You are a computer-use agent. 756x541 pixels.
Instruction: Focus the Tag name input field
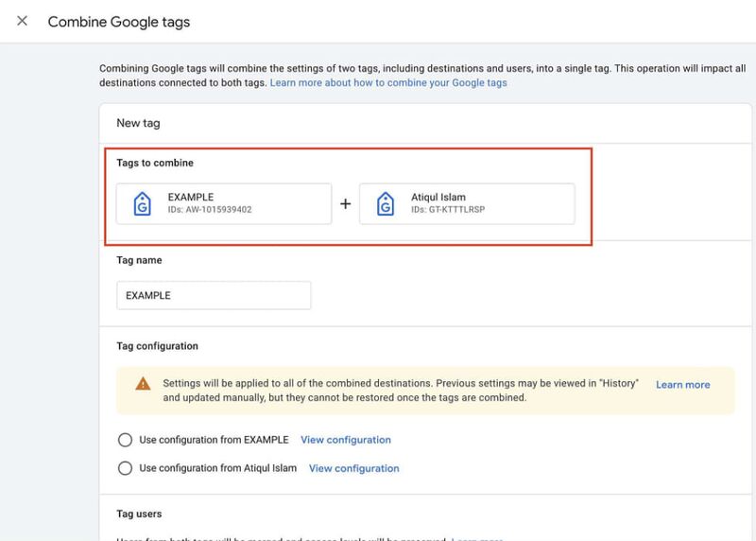(x=214, y=295)
